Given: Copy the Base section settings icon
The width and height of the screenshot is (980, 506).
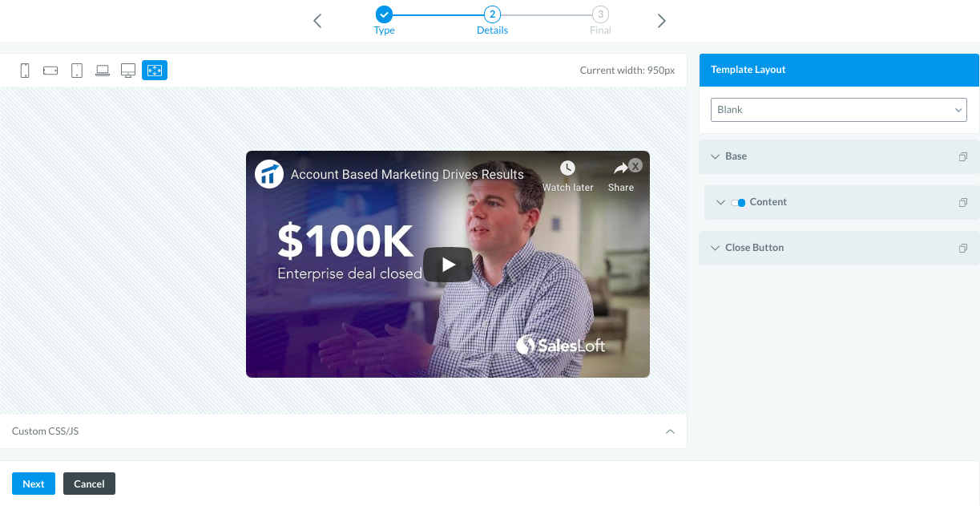Looking at the screenshot, I should (x=963, y=157).
